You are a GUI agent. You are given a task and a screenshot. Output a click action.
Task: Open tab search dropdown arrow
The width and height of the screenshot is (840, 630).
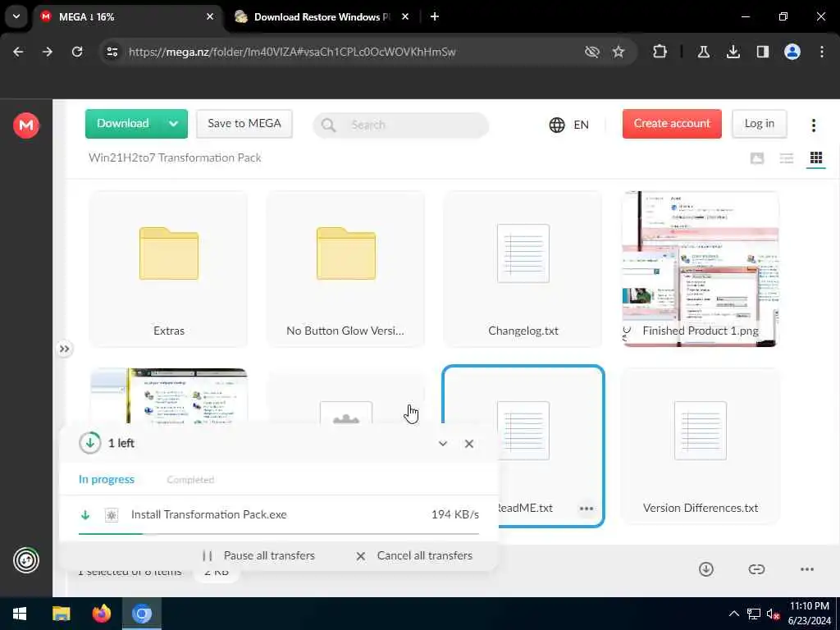(16, 16)
